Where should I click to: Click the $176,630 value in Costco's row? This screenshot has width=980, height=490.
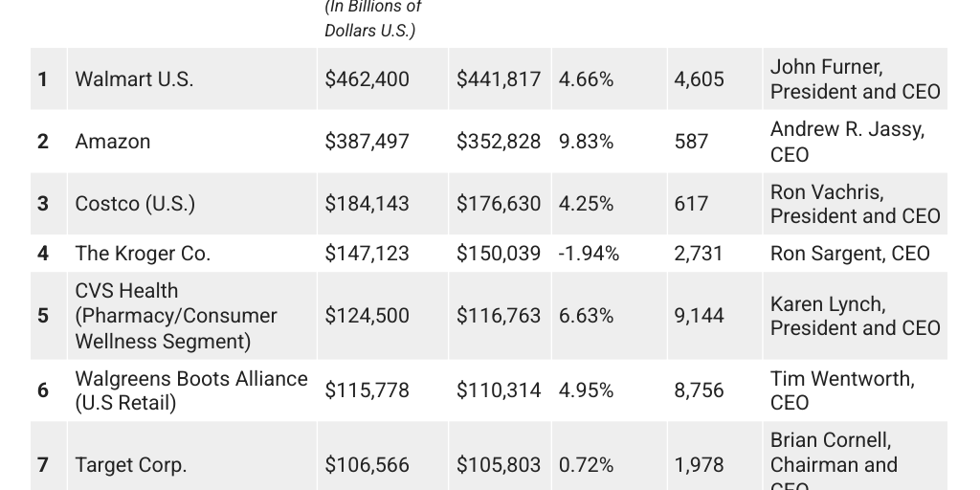[x=499, y=204]
